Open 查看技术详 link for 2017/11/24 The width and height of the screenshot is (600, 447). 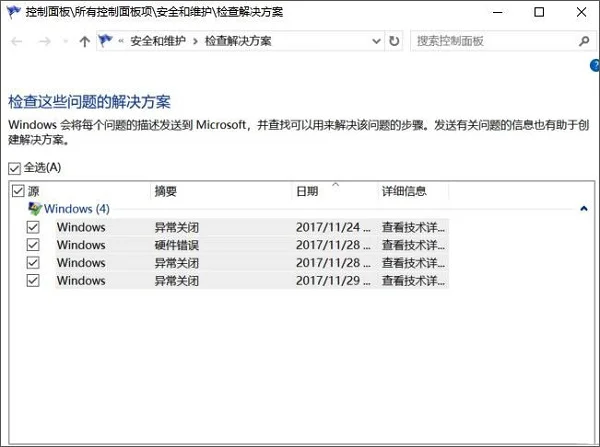(x=413, y=227)
